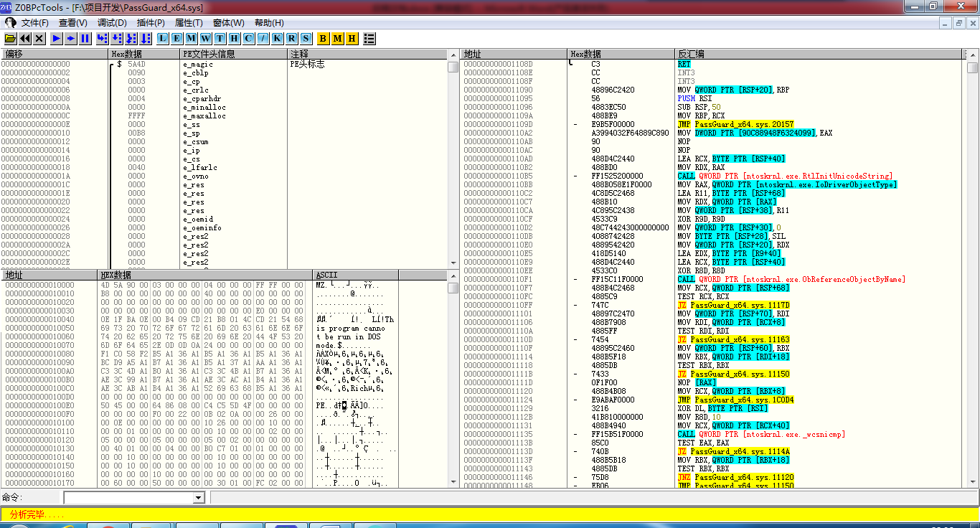The image size is (980, 528).
Task: Click the blue C toolbar button
Action: click(x=249, y=38)
